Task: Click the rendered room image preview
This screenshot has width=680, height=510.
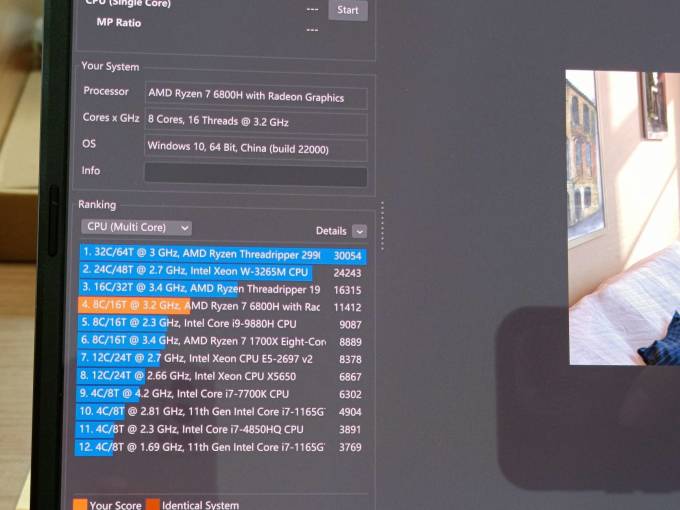Action: coord(623,218)
